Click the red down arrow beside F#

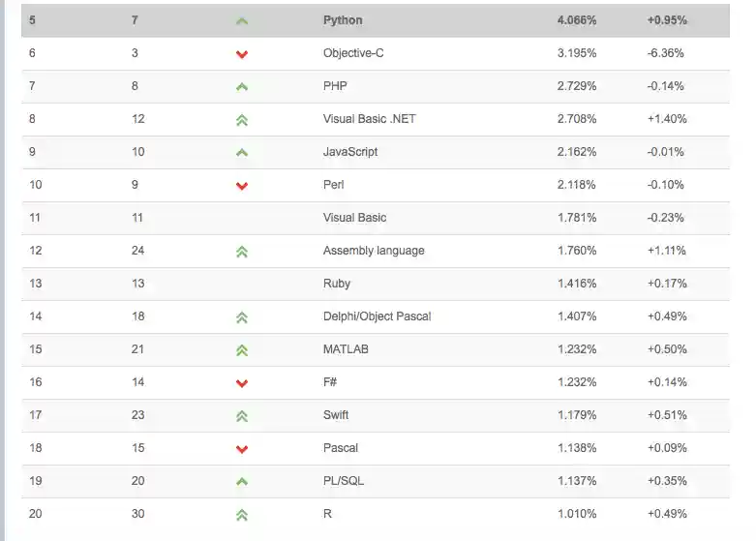(x=242, y=383)
